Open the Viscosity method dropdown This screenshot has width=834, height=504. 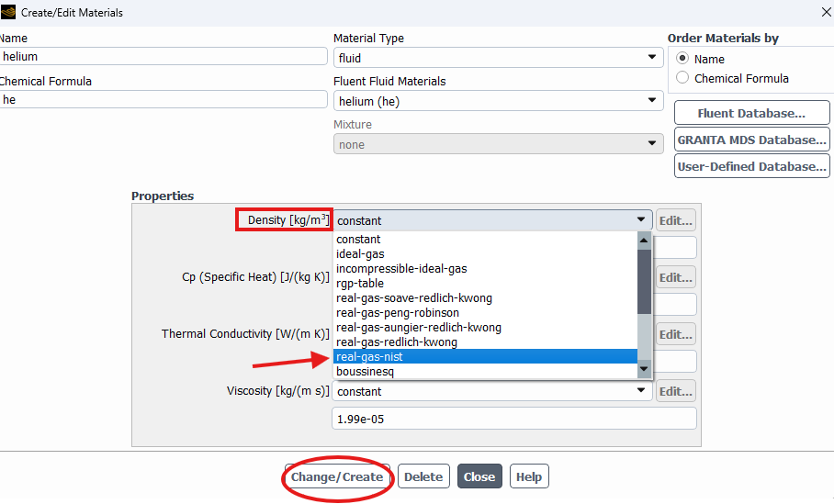[x=492, y=391]
